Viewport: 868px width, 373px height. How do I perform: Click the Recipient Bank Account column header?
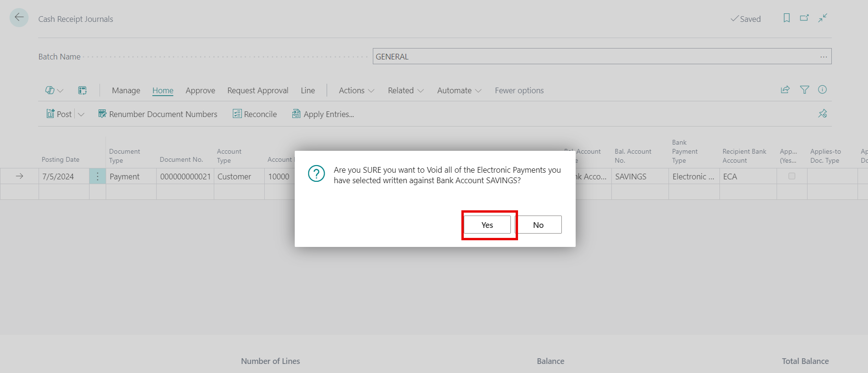coord(744,156)
